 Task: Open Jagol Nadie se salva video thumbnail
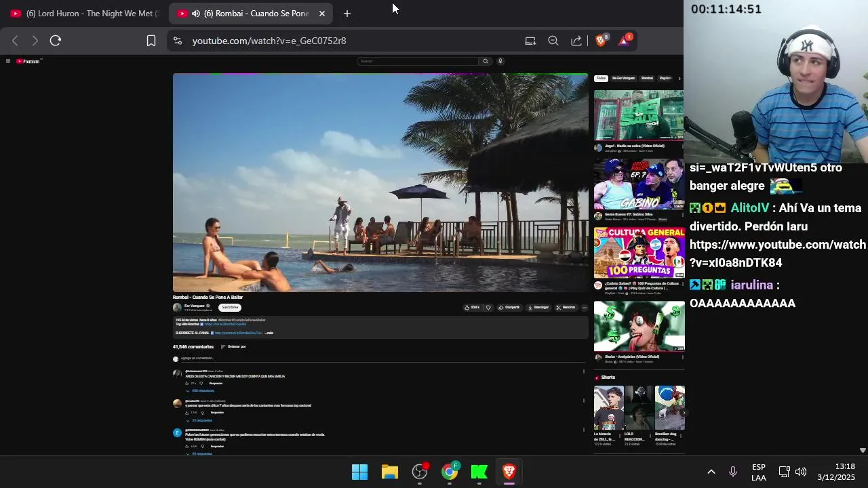[639, 115]
